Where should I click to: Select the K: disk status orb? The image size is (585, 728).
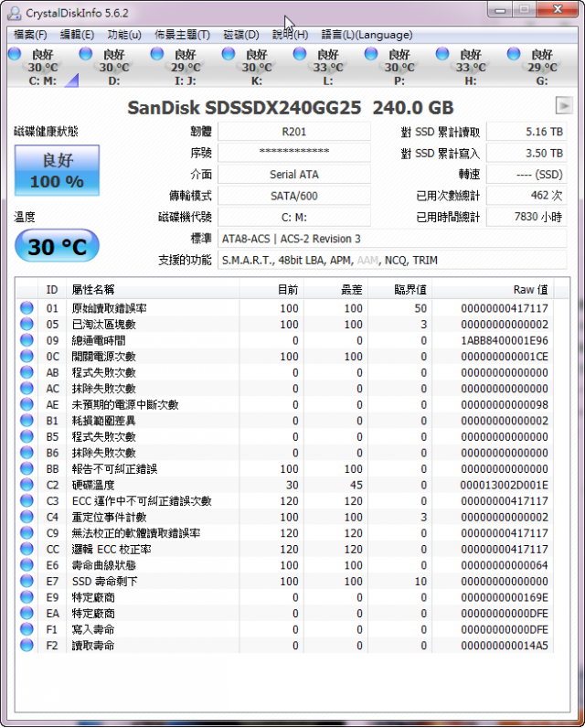coord(229,54)
